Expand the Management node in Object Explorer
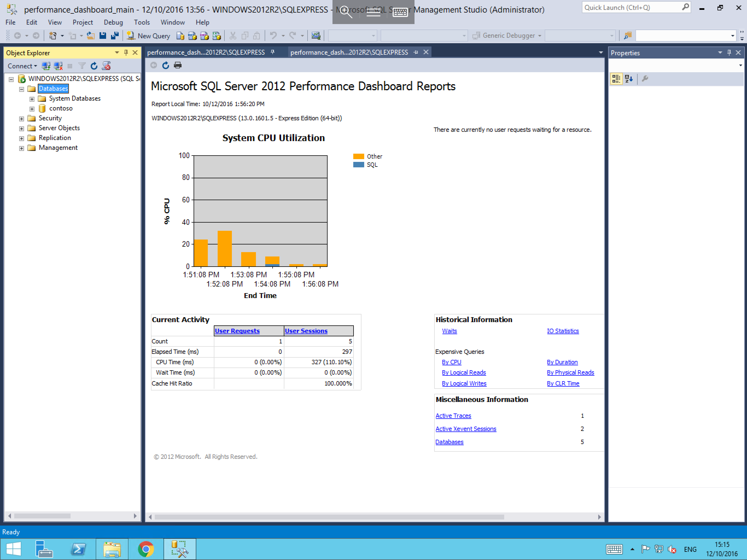This screenshot has height=560, width=747. point(21,148)
